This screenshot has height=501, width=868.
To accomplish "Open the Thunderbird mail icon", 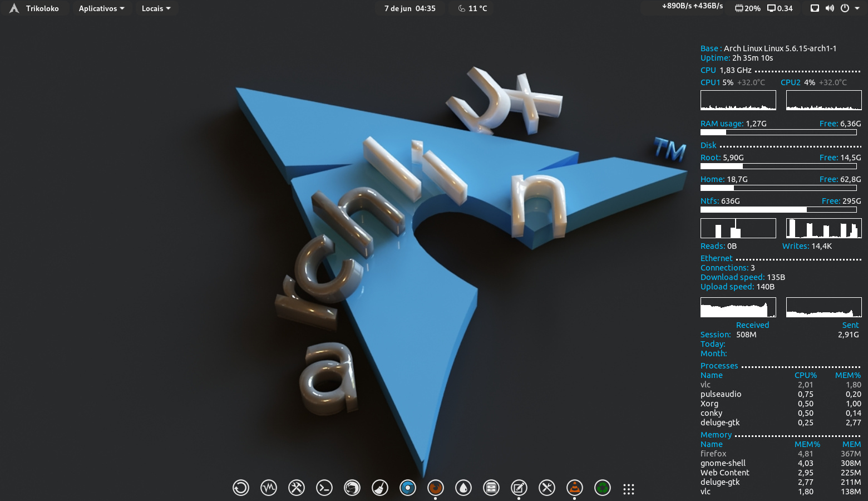I will 352,488.
